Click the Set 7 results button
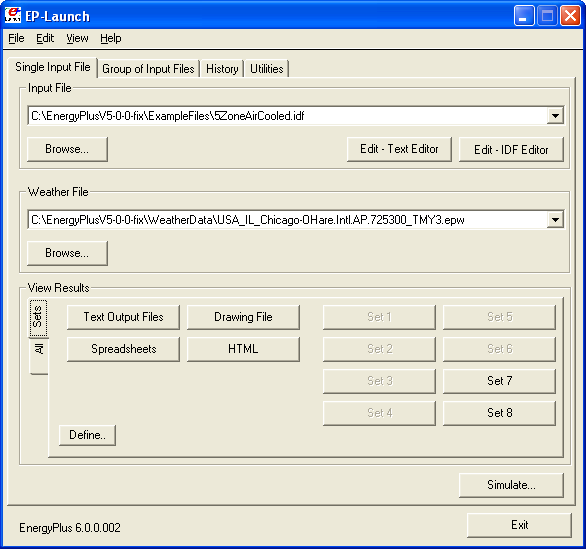586x549 pixels. [499, 381]
